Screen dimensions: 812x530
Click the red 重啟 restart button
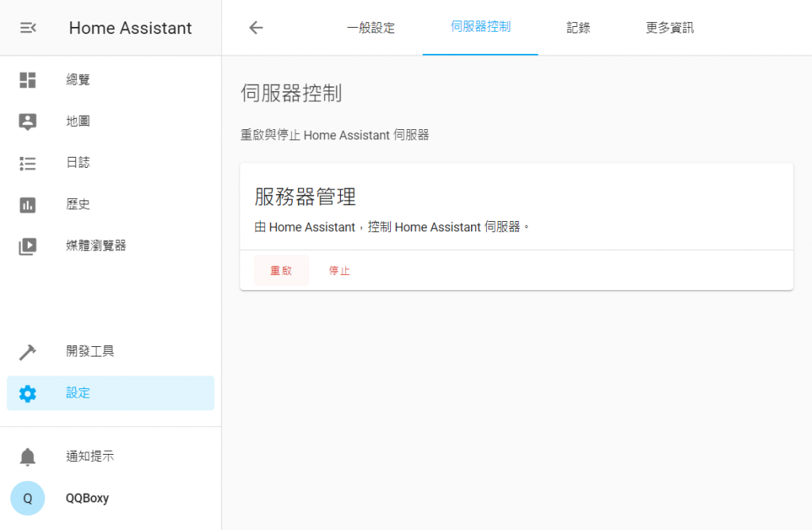(282, 271)
